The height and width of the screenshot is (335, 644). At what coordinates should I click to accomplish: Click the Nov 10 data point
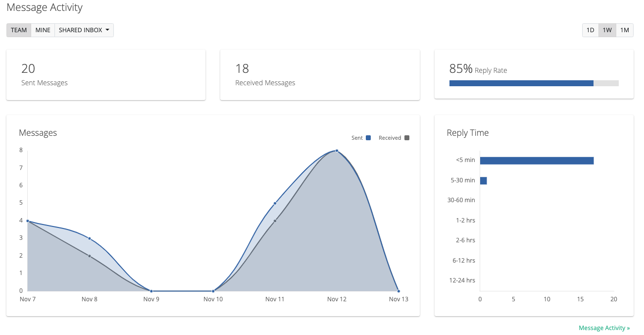coord(213,291)
